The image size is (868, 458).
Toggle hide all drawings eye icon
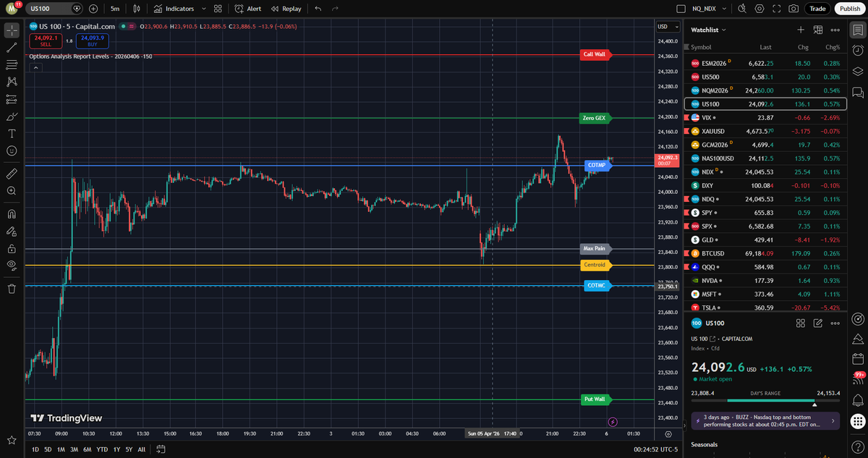coord(12,266)
